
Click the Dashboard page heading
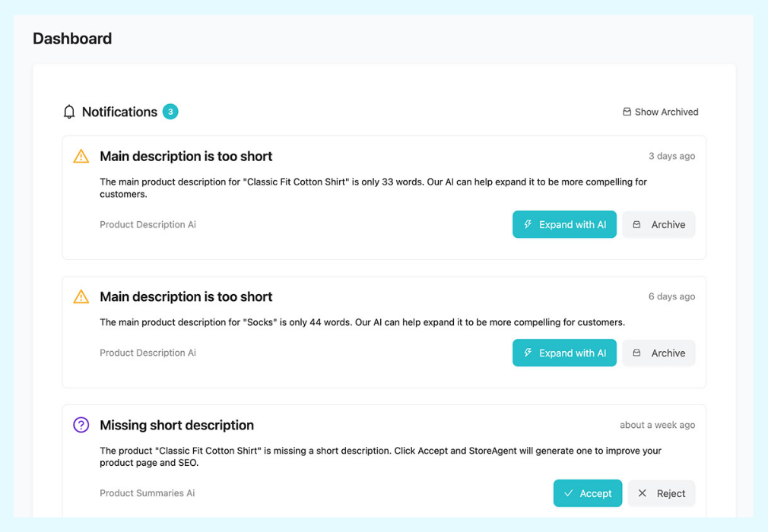(x=72, y=39)
